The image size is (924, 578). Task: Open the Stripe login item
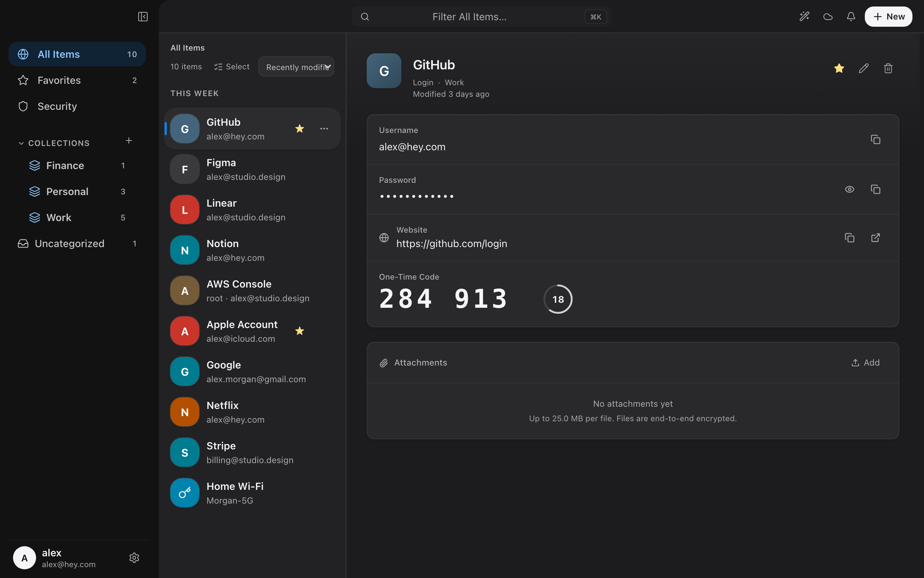(x=252, y=453)
